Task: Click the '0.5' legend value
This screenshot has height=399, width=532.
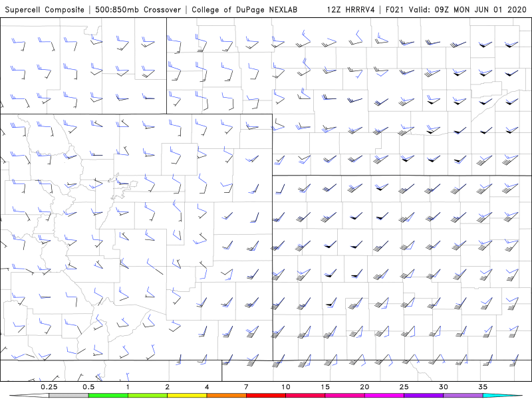Action: 88,387
